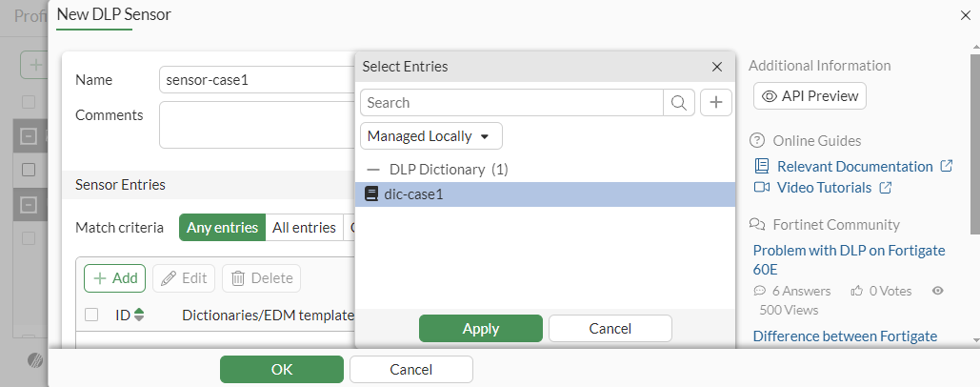This screenshot has width=980, height=387.
Task: Click the Add sensor entry button
Action: point(114,278)
